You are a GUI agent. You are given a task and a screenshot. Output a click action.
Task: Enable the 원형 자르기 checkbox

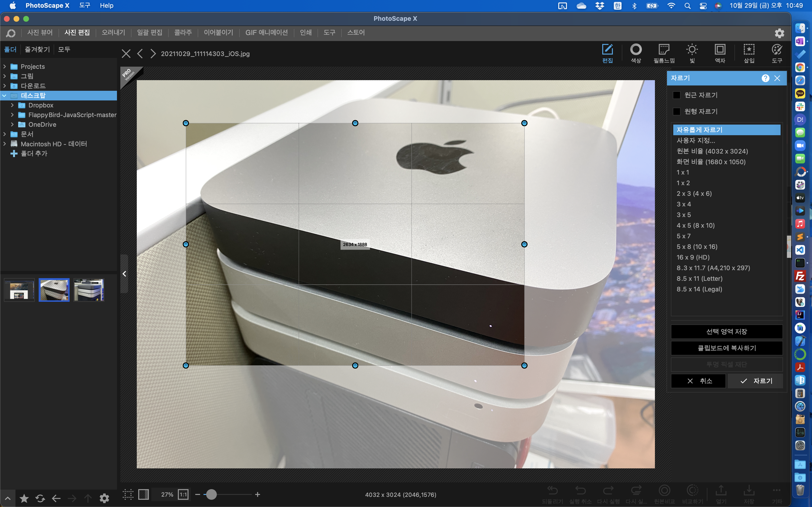677,112
